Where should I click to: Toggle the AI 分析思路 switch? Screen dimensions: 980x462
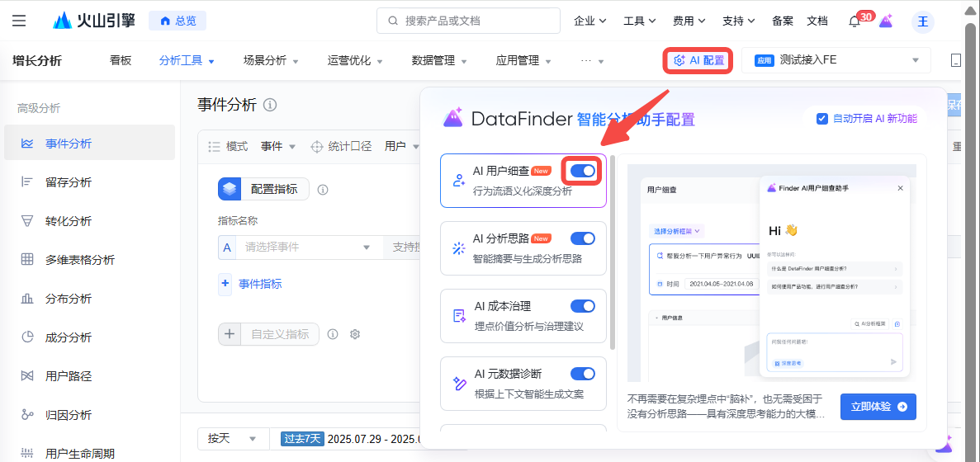tap(583, 238)
